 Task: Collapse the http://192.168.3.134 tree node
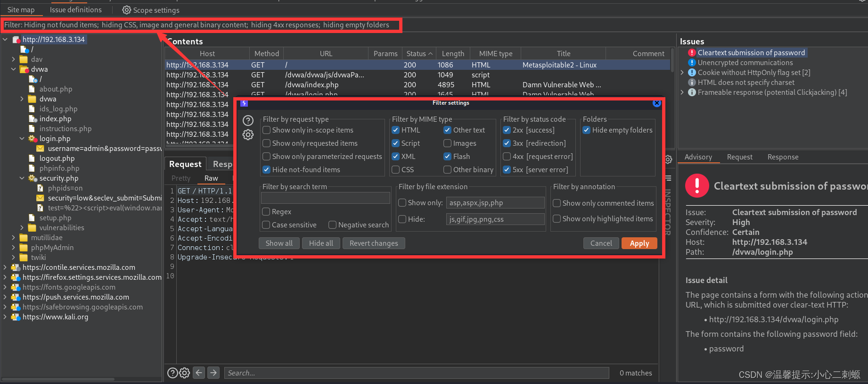coord(5,40)
